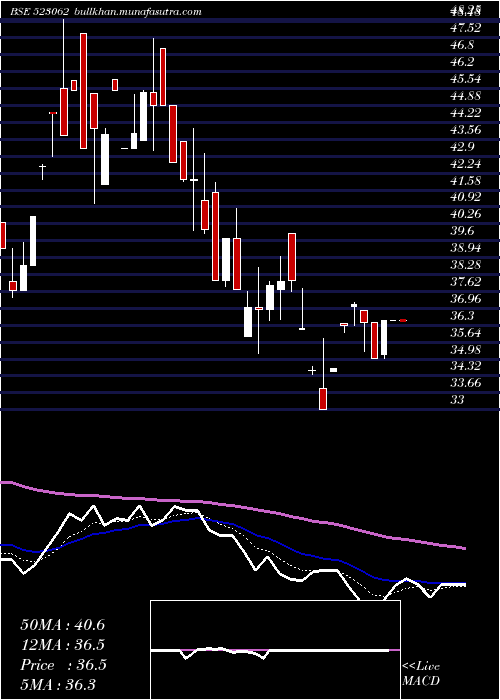The height and width of the screenshot is (700, 500).
Task: Click the 40.92 price axis label
Action: coord(466,197)
